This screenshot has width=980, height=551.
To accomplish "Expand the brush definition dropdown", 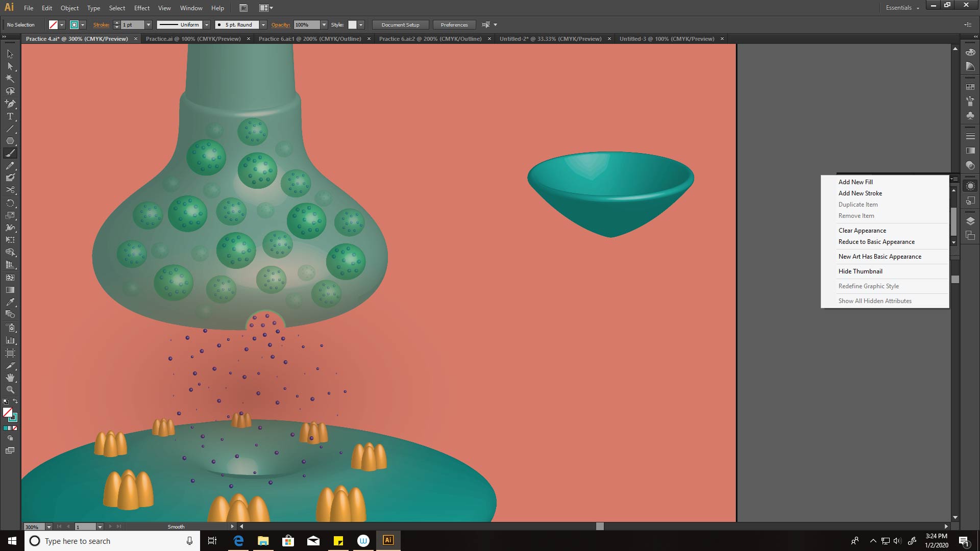I will pyautogui.click(x=263, y=24).
